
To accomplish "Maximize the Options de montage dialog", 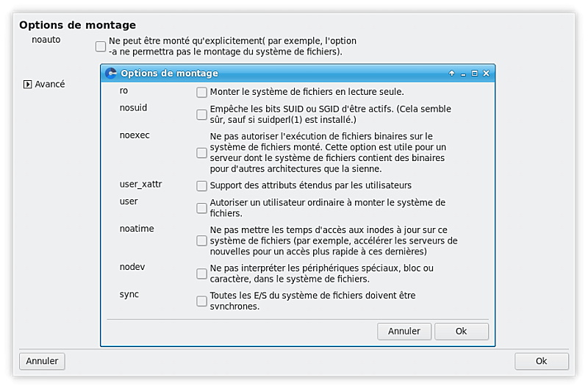I will (x=474, y=74).
